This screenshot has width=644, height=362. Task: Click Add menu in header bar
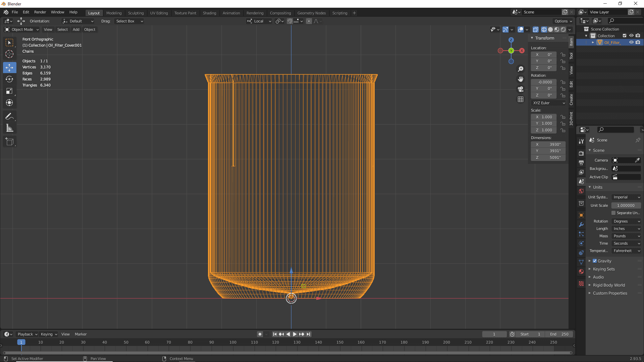point(75,29)
